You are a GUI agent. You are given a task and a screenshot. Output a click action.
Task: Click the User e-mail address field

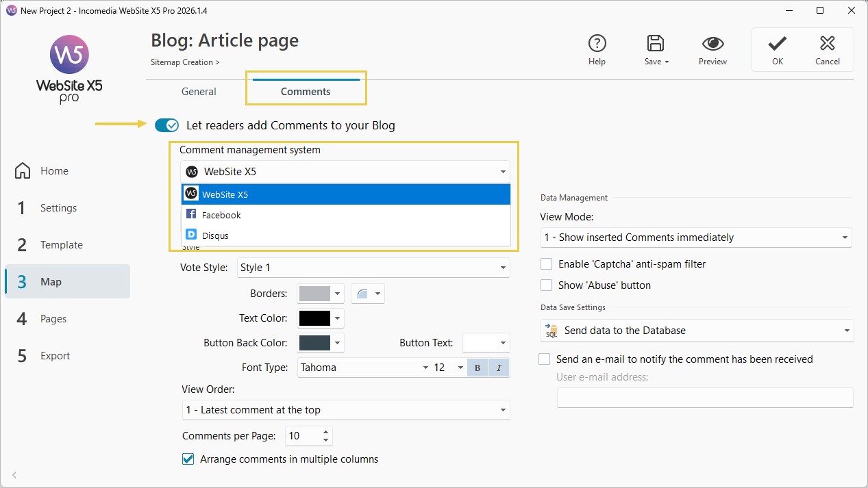pyautogui.click(x=705, y=398)
